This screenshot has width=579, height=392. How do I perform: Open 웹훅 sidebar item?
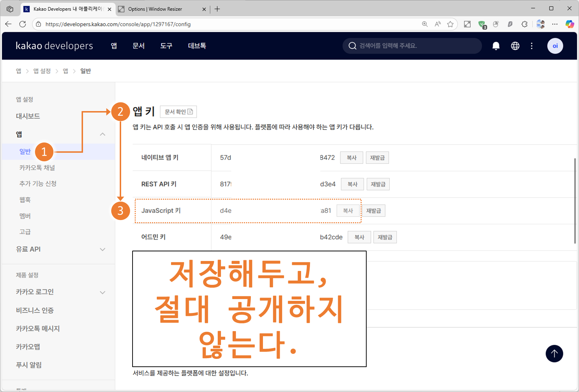[25, 200]
